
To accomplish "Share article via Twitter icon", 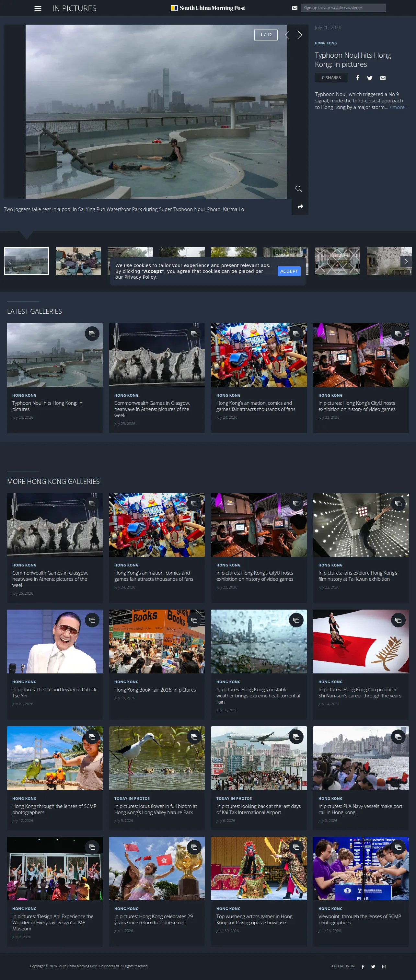I will coord(370,78).
